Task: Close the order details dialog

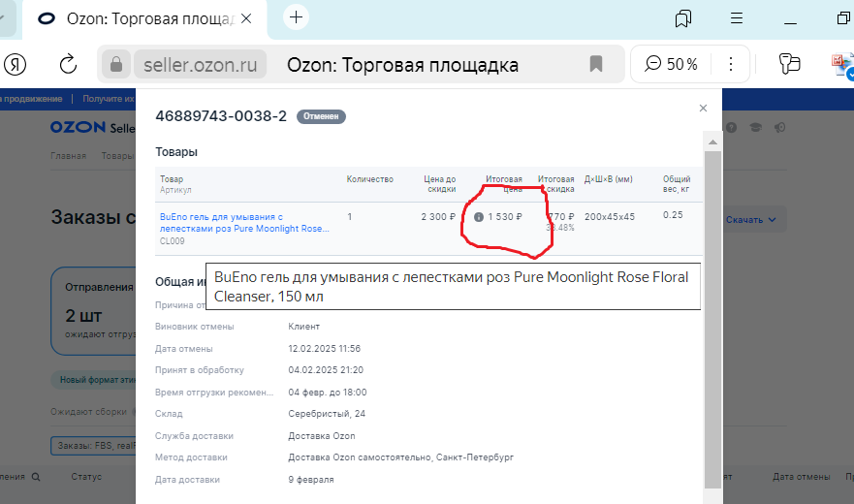Action: (703, 108)
